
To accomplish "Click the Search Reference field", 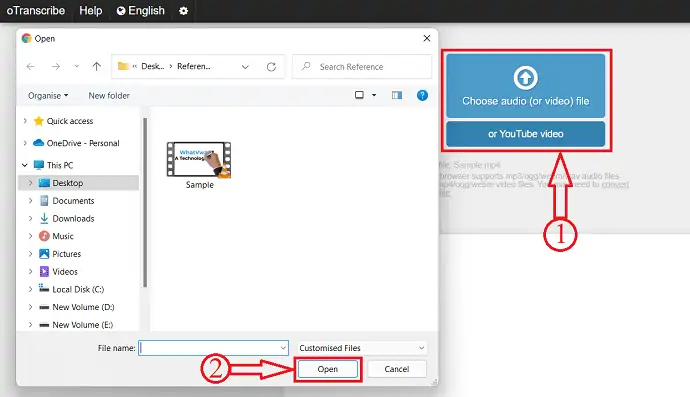I will pos(362,66).
